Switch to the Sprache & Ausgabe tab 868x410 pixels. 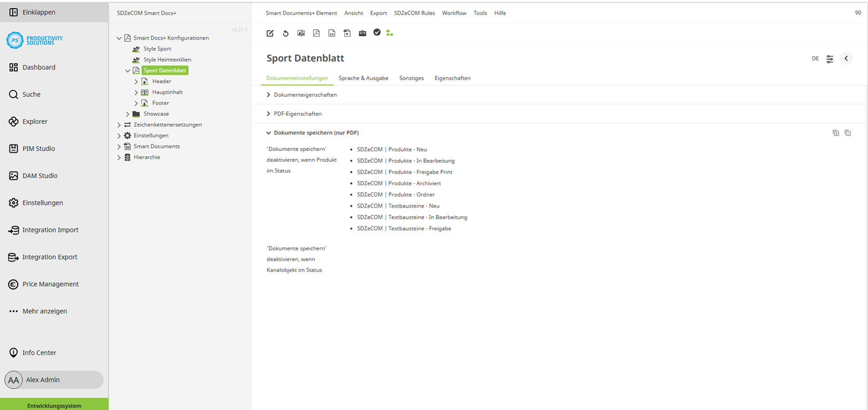363,78
